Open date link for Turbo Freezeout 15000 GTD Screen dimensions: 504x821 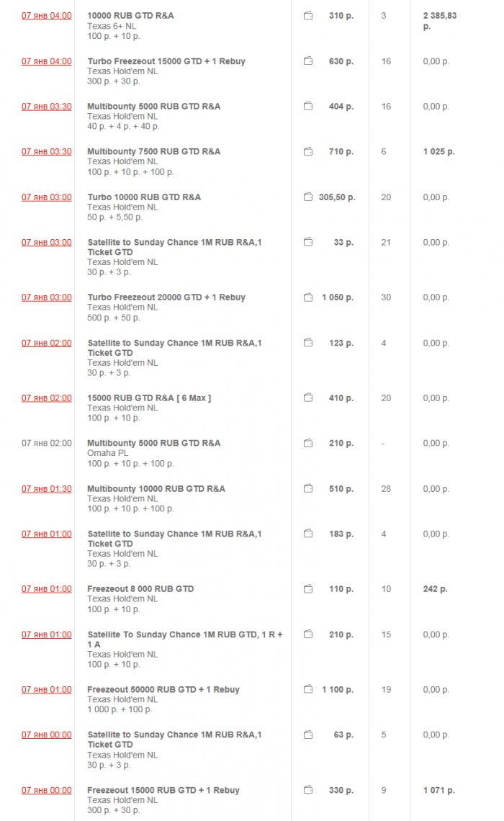[x=47, y=61]
